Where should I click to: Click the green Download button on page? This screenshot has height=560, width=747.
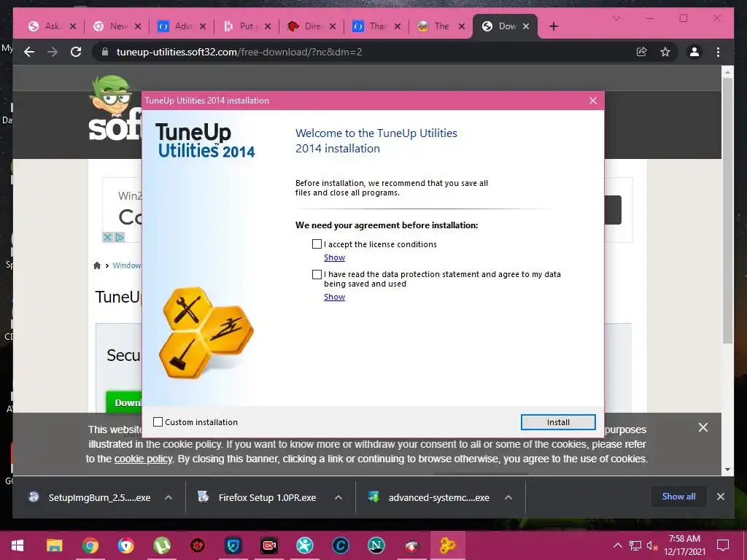tap(124, 402)
